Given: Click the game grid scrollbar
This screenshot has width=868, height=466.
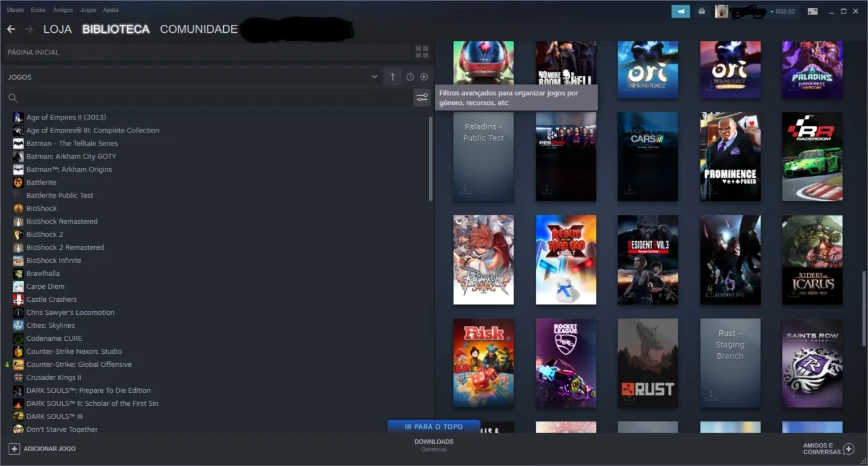Looking at the screenshot, I should 864,309.
